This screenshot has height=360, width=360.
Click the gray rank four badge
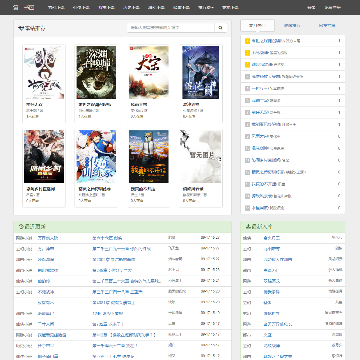(x=247, y=77)
